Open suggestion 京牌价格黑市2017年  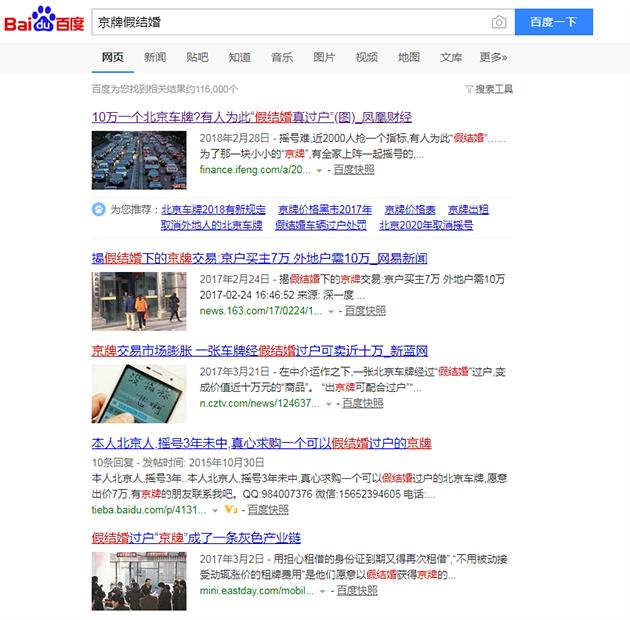[x=325, y=209]
